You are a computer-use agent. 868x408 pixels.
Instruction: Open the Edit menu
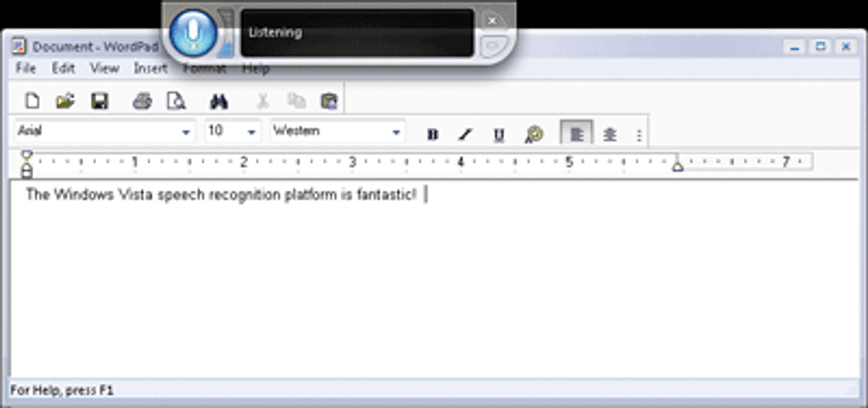pos(63,68)
